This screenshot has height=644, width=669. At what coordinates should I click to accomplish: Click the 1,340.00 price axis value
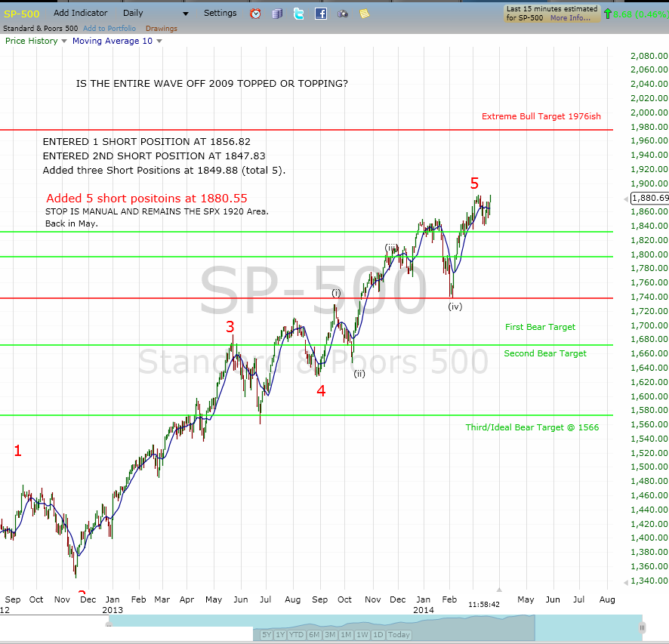[x=649, y=581]
